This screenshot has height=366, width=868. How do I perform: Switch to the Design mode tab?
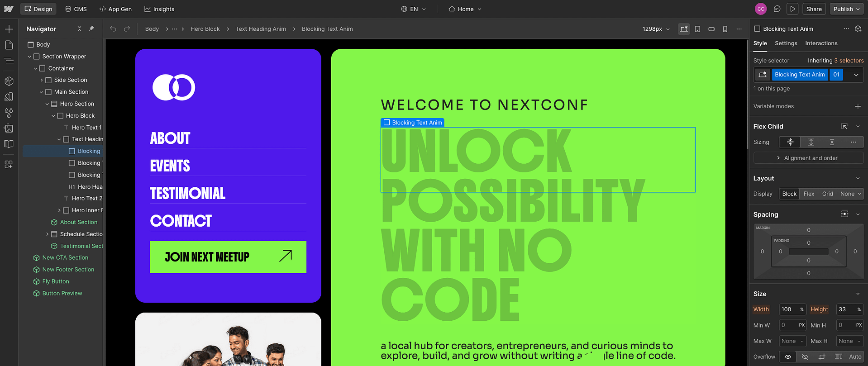point(38,9)
